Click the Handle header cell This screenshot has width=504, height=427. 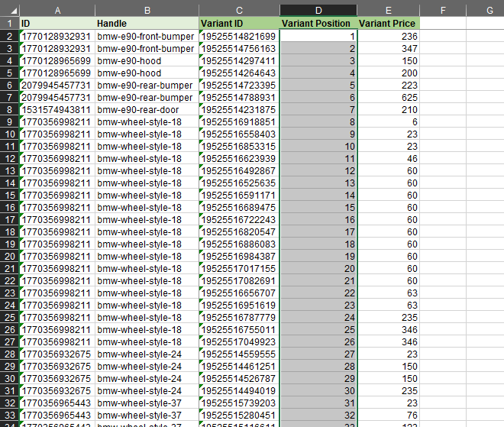pyautogui.click(x=147, y=24)
